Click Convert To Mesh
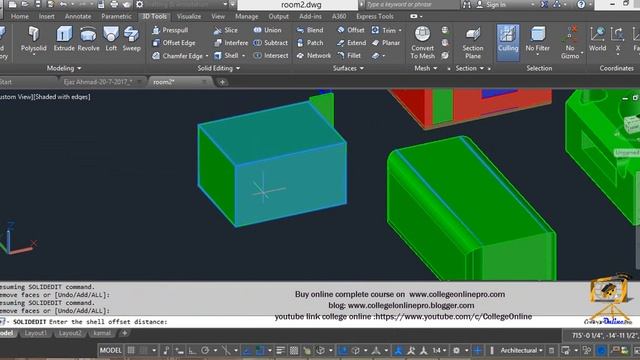Screen dimensions: 640x360 click(422, 42)
